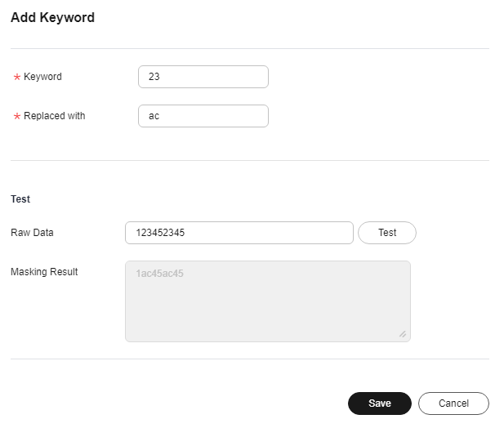Click the Add Keyword dialog title
The height and width of the screenshot is (428, 504).
[52, 17]
